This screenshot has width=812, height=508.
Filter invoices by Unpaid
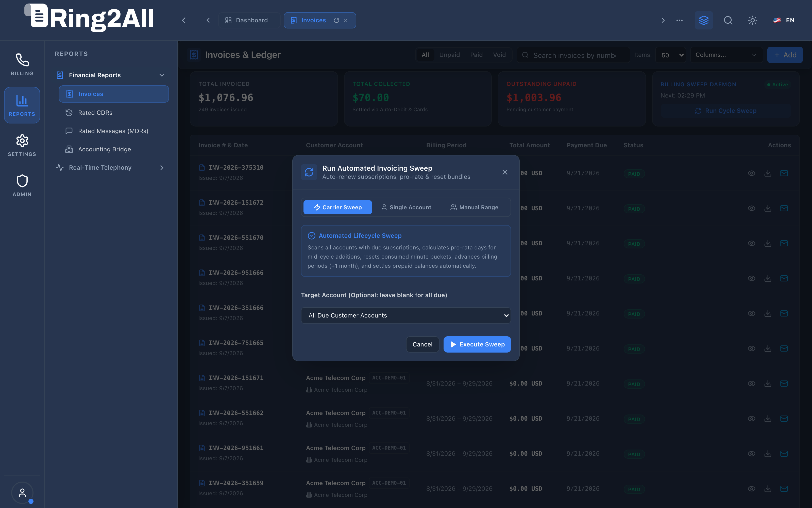pos(450,55)
